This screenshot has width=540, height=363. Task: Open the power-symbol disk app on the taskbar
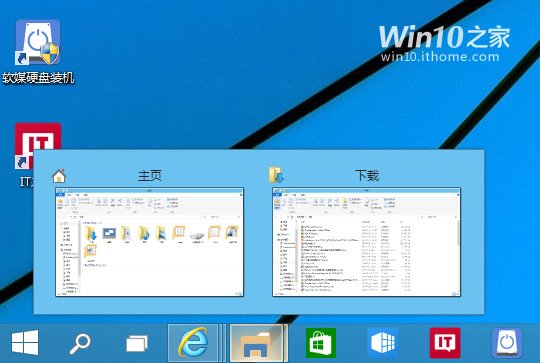coord(507,343)
